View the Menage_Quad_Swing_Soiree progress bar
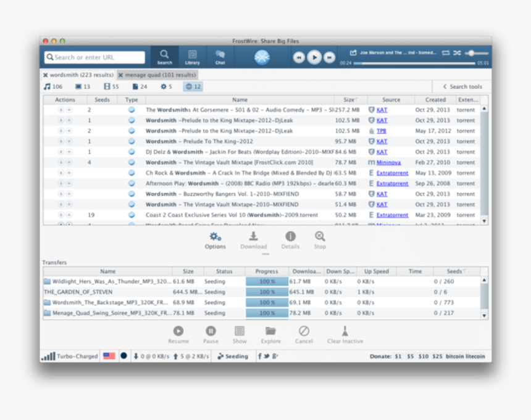 point(267,313)
